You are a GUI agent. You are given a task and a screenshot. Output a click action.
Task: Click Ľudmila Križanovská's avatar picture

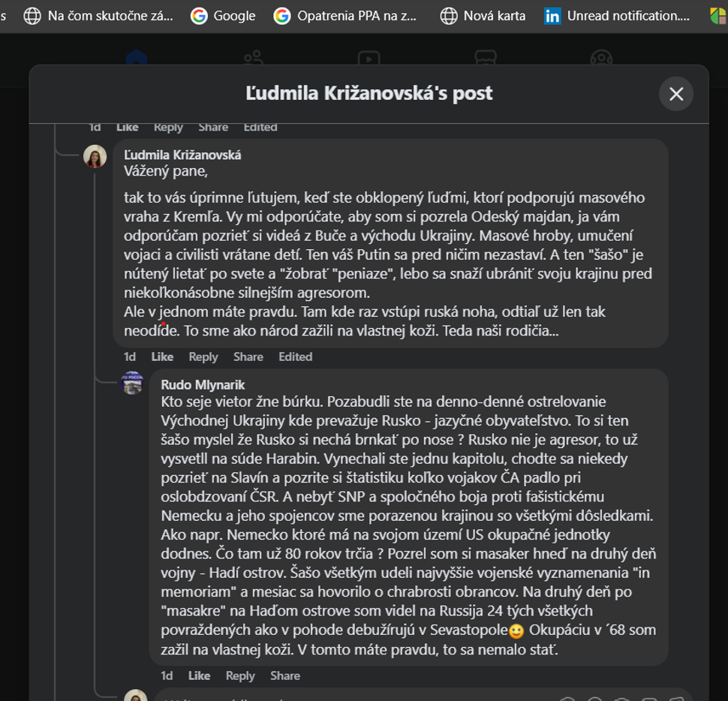95,156
